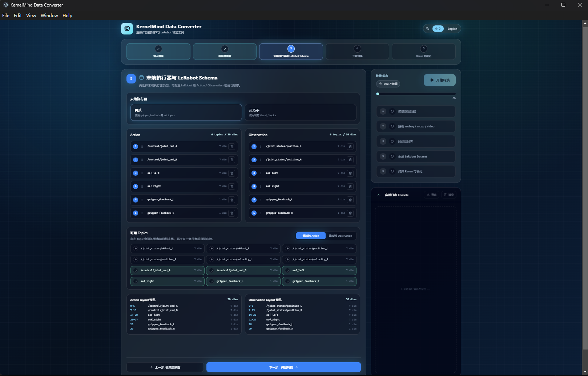Screen dimensions: 588x376
Task: Add the /joint_states/velocity_R topic with its plus icon
Action: coord(288,259)
